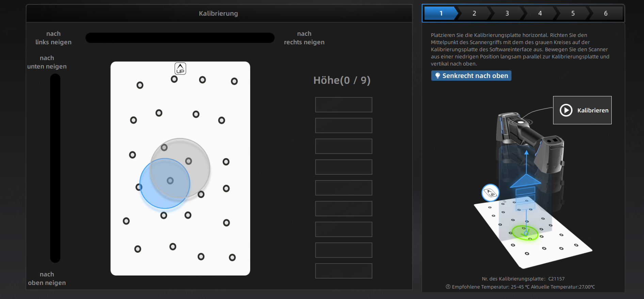The height and width of the screenshot is (299, 644).
Task: Click the green target circle in illustration
Action: [x=525, y=233]
